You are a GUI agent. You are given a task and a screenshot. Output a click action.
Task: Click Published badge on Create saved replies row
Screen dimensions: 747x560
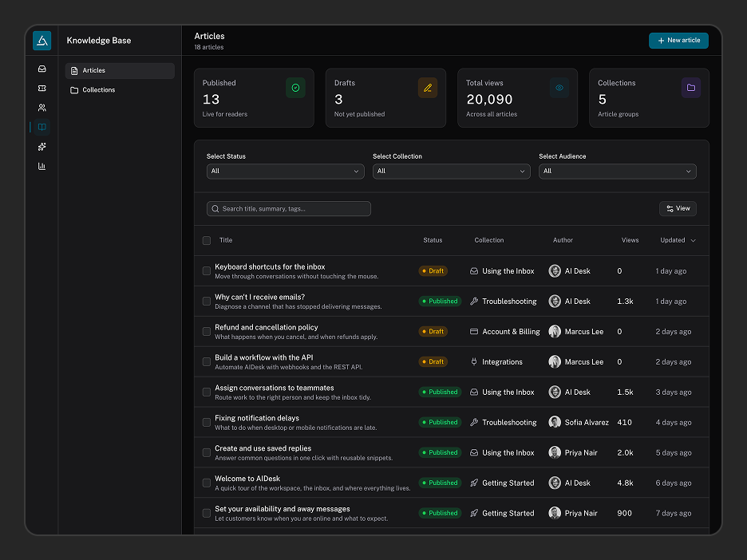click(x=440, y=452)
